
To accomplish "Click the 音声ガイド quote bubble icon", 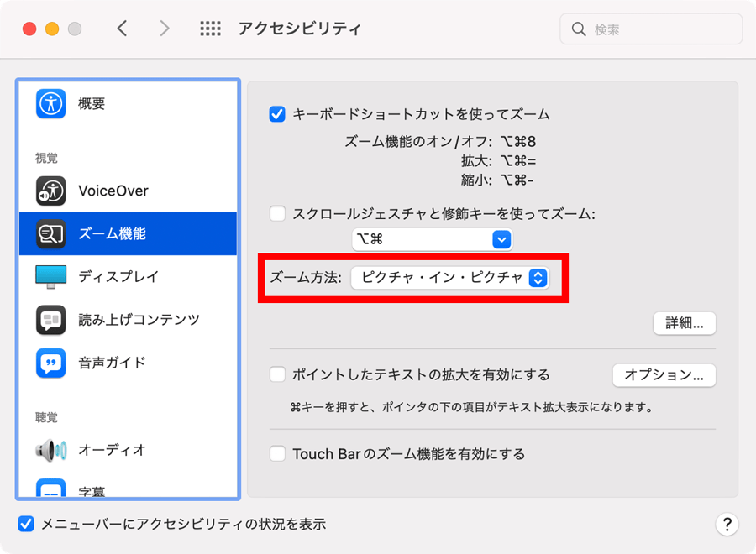I will point(50,363).
